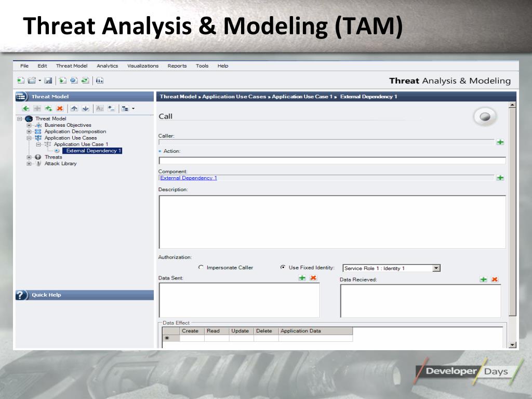Open the Service Role 1 : Identity 1 dropdown
The image size is (532, 399).
[x=436, y=269]
